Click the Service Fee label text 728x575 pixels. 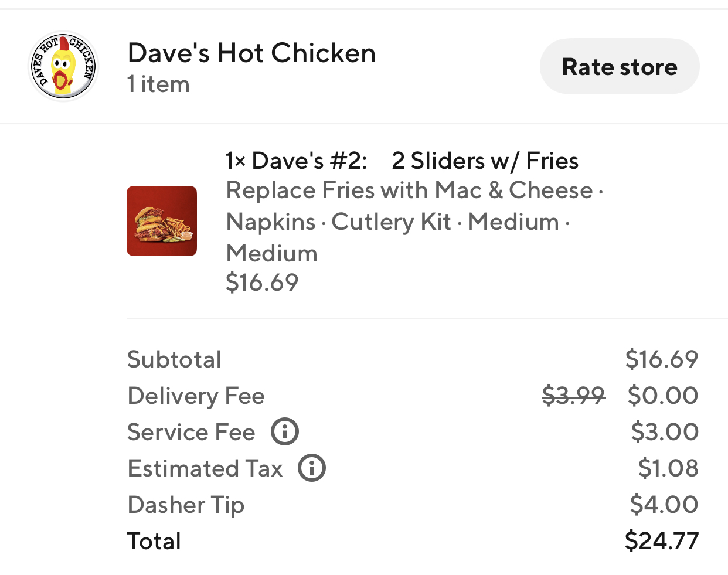[191, 432]
